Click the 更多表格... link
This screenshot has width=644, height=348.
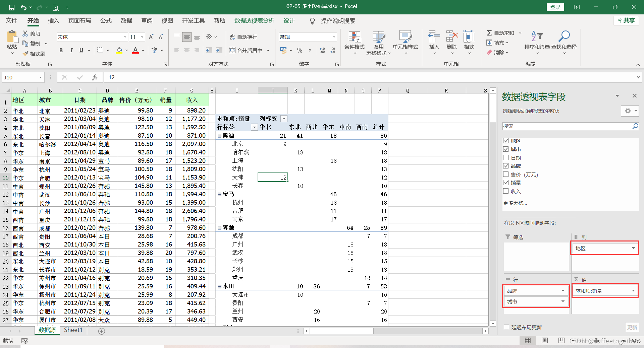pos(515,203)
